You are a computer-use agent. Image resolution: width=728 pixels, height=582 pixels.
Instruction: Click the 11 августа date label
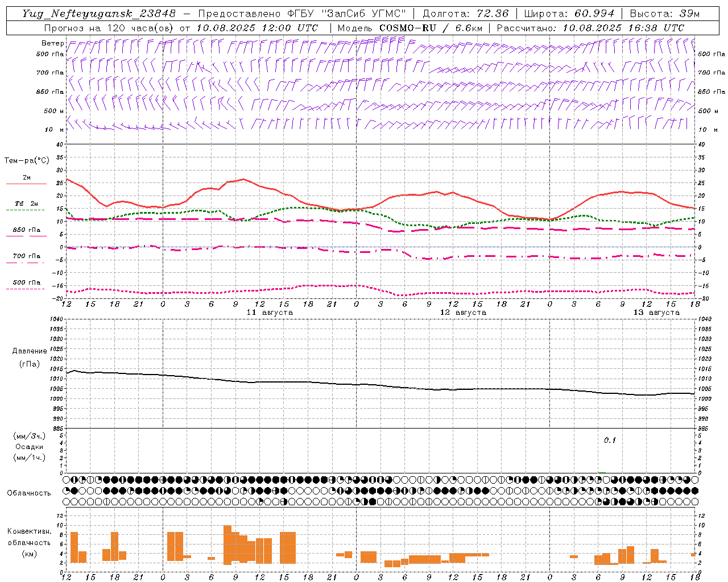pos(270,313)
